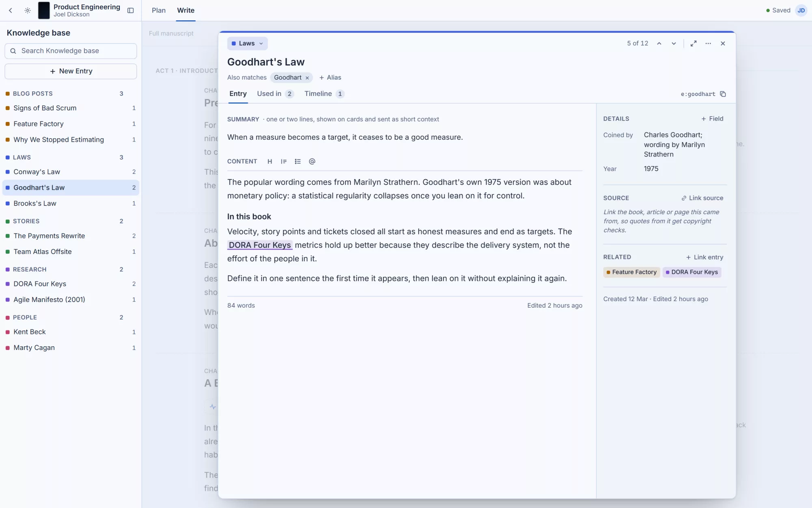Open the Kent Beck entry
This screenshot has width=812, height=508.
tap(71, 332)
